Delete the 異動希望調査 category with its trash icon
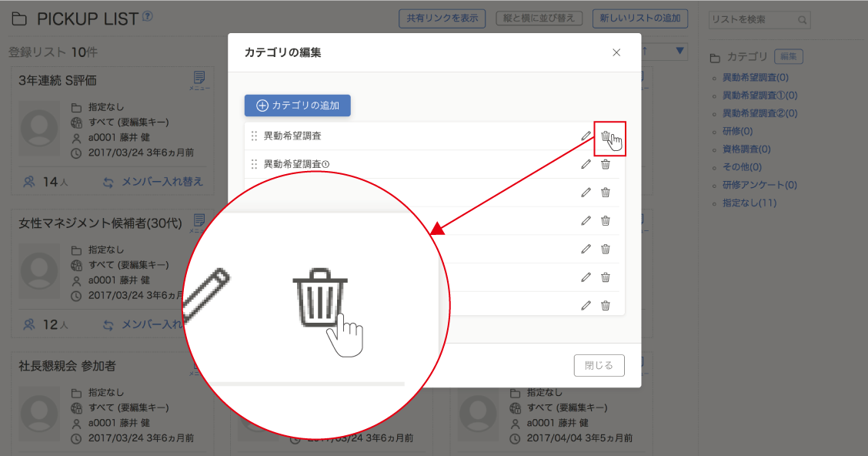Image resolution: width=868 pixels, height=456 pixels. [x=606, y=136]
